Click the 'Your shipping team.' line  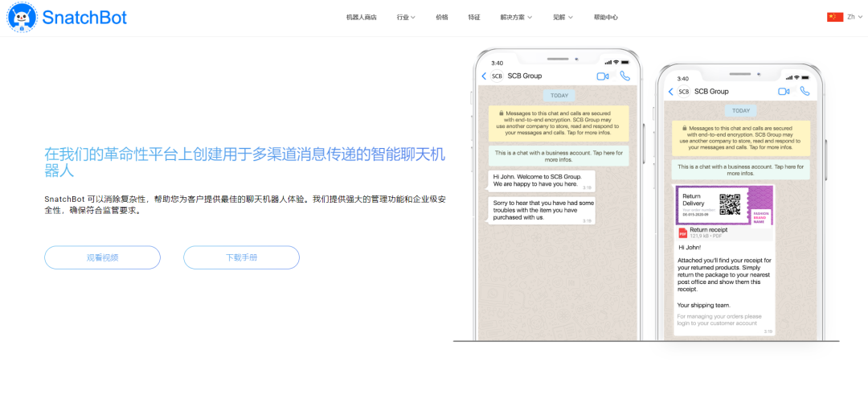pyautogui.click(x=704, y=305)
